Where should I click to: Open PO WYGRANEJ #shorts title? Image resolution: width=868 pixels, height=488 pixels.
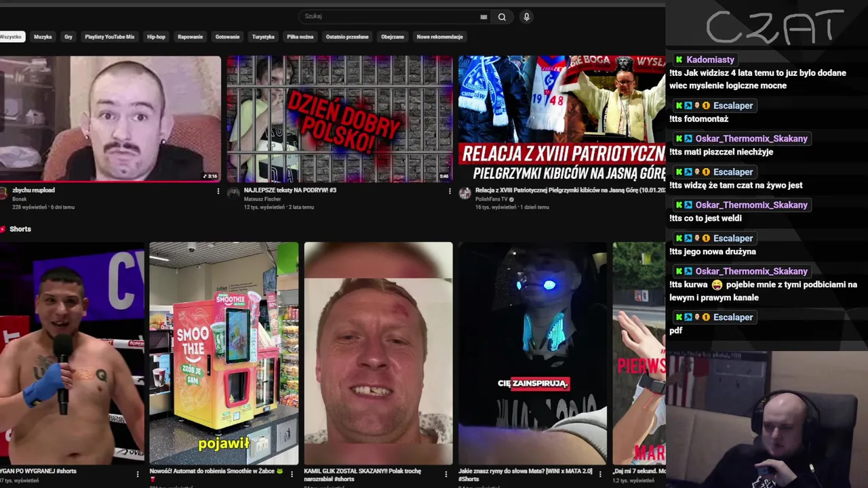point(38,471)
